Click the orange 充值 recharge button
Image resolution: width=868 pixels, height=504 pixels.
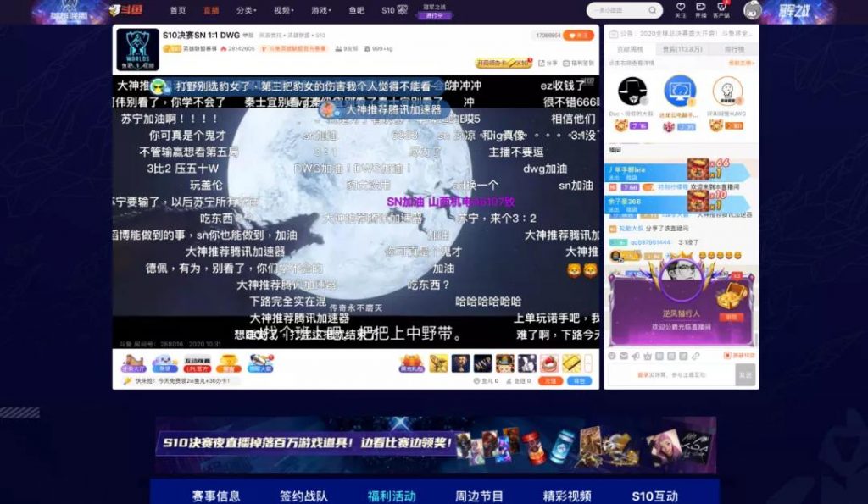coord(550,380)
